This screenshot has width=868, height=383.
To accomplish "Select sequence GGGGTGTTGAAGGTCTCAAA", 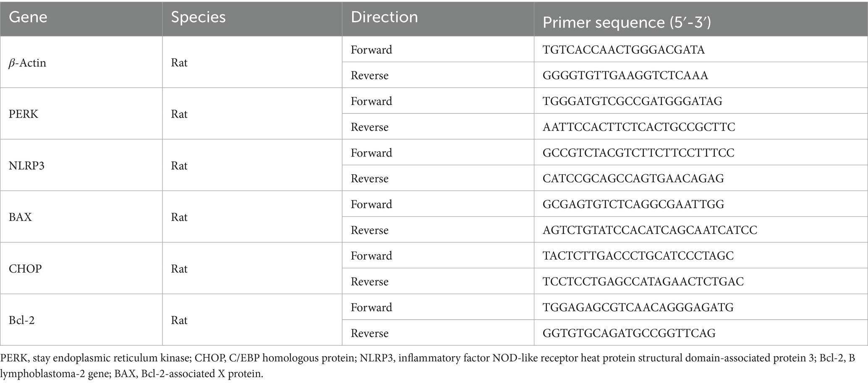I will click(625, 76).
